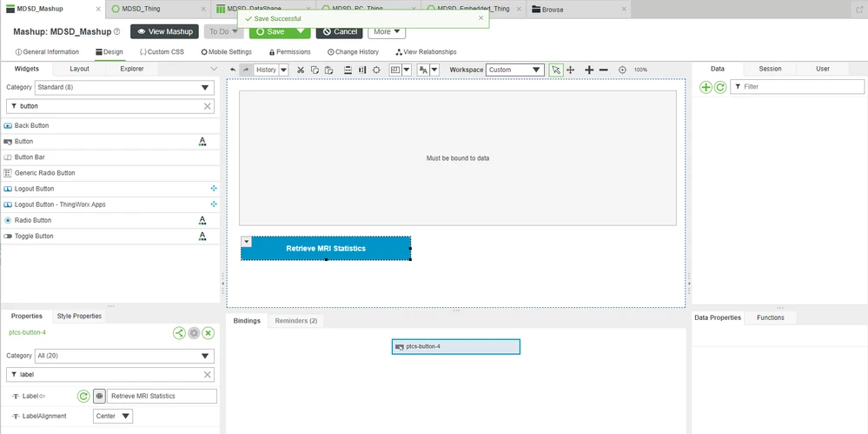Click the crosshair target icon in toolbar
Viewport: 868px width, 434px height.
pos(376,70)
